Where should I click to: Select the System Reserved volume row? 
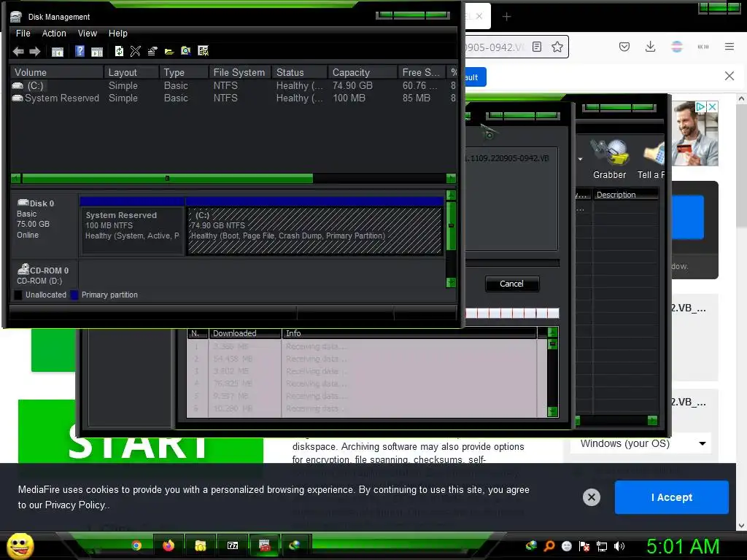tap(233, 98)
